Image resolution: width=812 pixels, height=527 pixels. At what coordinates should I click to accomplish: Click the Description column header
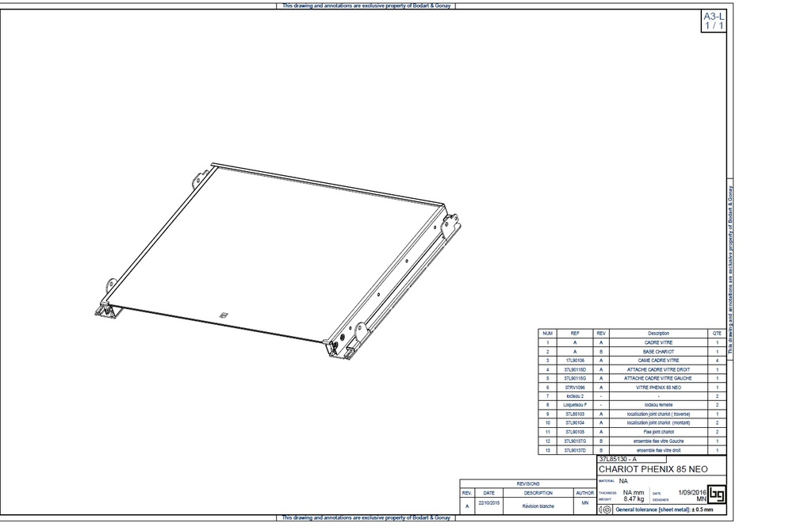pos(658,334)
